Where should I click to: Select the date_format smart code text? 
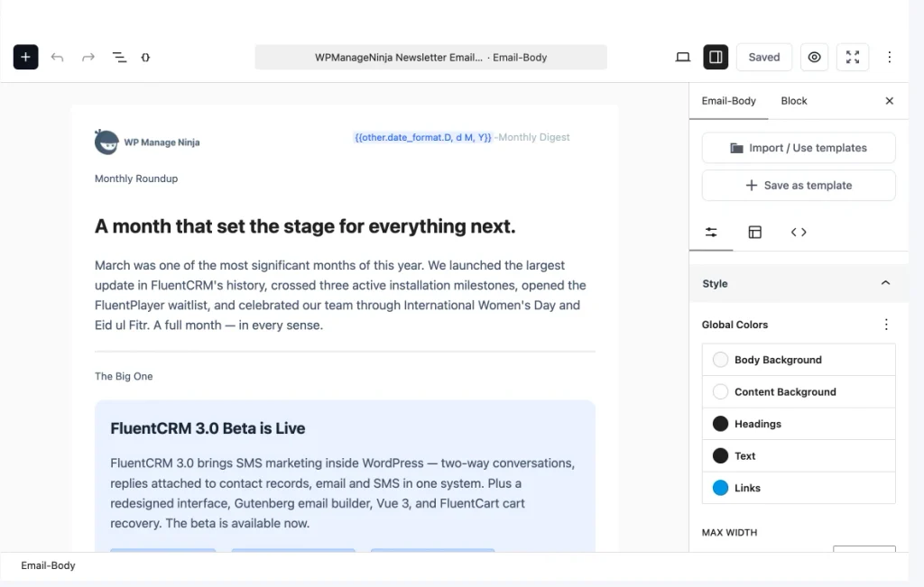point(422,137)
